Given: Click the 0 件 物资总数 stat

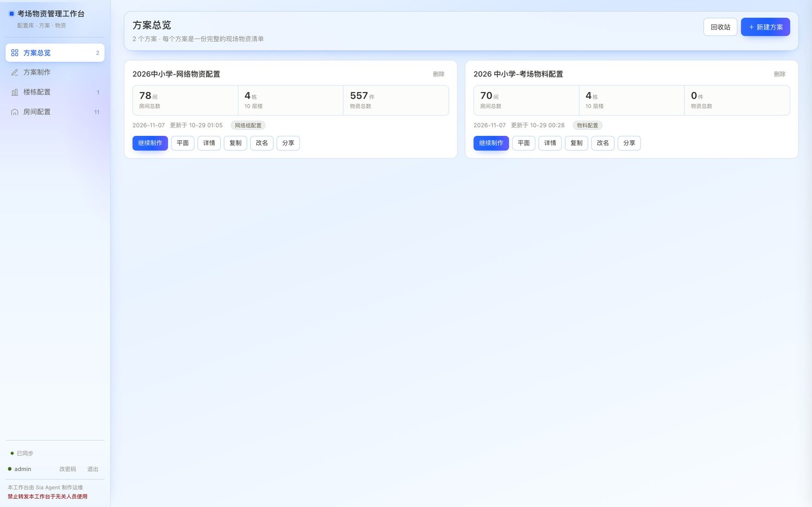Looking at the screenshot, I should click(737, 100).
